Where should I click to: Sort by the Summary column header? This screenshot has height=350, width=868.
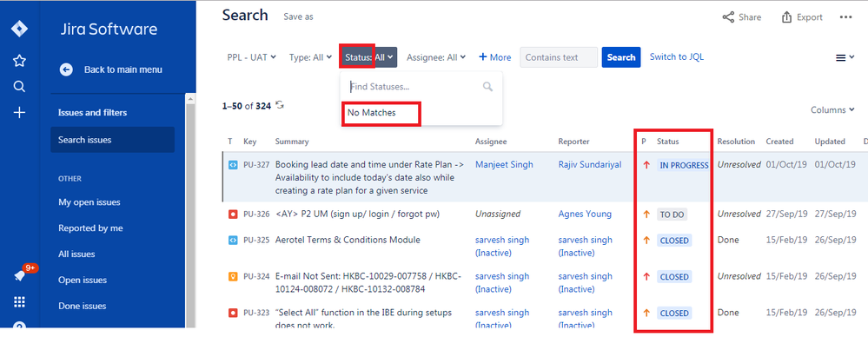pyautogui.click(x=292, y=142)
